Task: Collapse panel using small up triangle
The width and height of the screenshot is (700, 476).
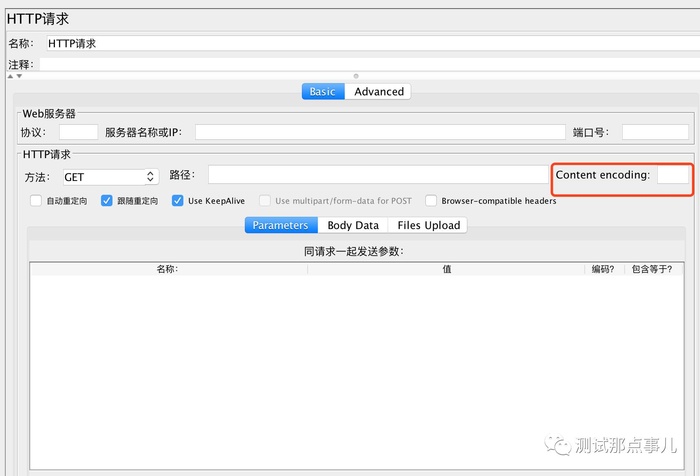Action: [10, 76]
